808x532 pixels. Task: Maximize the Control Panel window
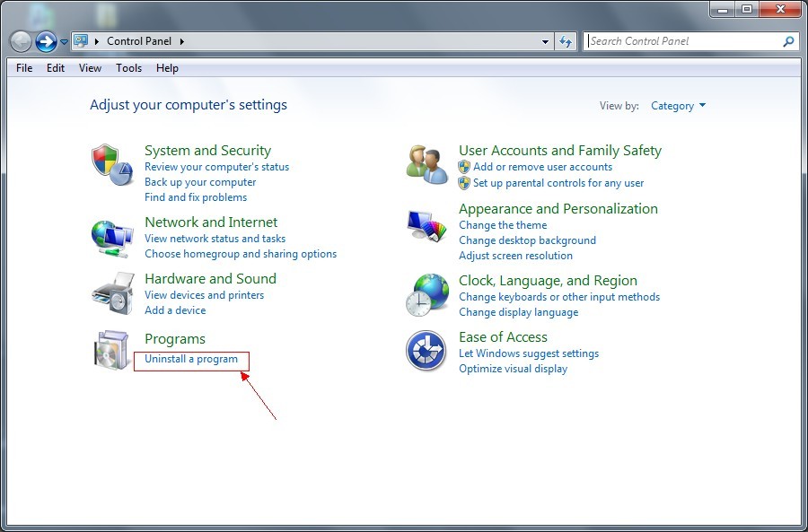tap(747, 9)
